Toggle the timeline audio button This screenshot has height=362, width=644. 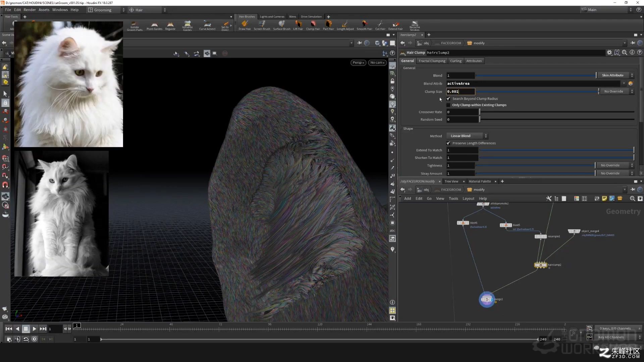tap(17, 339)
